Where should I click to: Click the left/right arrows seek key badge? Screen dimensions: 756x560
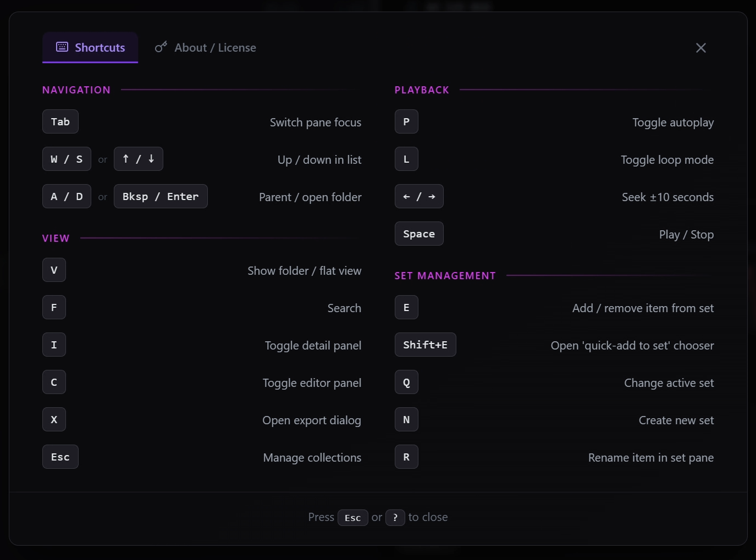point(419,197)
